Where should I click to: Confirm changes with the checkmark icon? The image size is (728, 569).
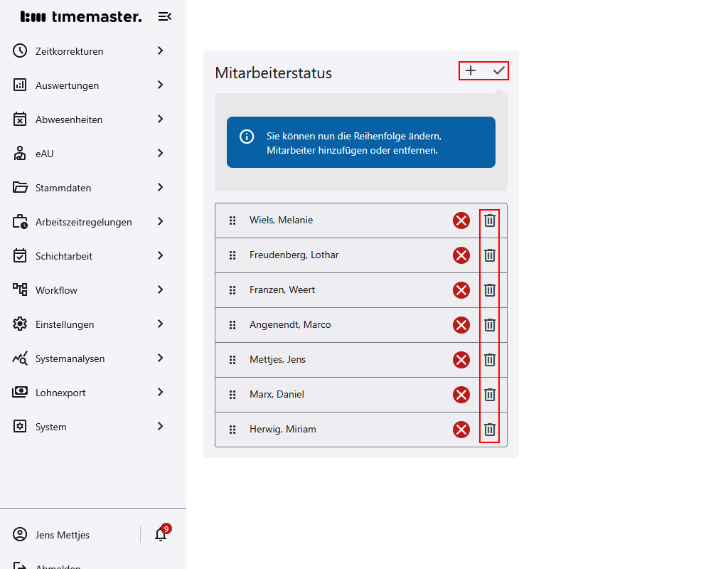(x=499, y=70)
